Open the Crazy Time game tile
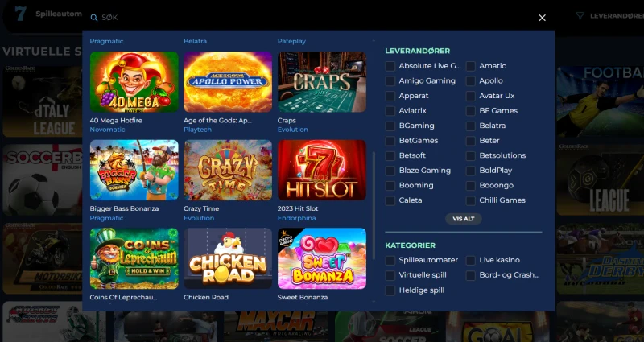The height and width of the screenshot is (342, 644). tap(228, 170)
